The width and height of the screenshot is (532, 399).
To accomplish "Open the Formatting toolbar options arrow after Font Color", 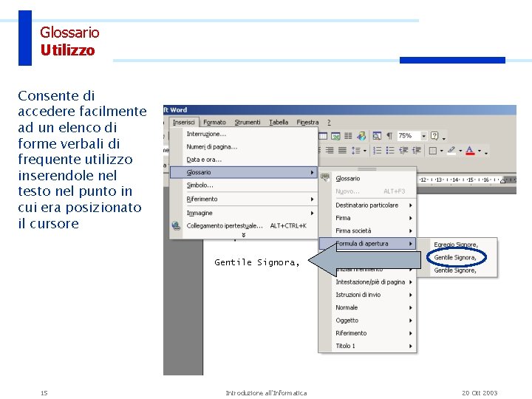I will 486,153.
